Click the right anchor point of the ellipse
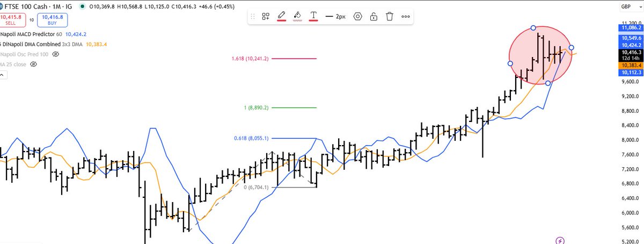 tap(572, 47)
